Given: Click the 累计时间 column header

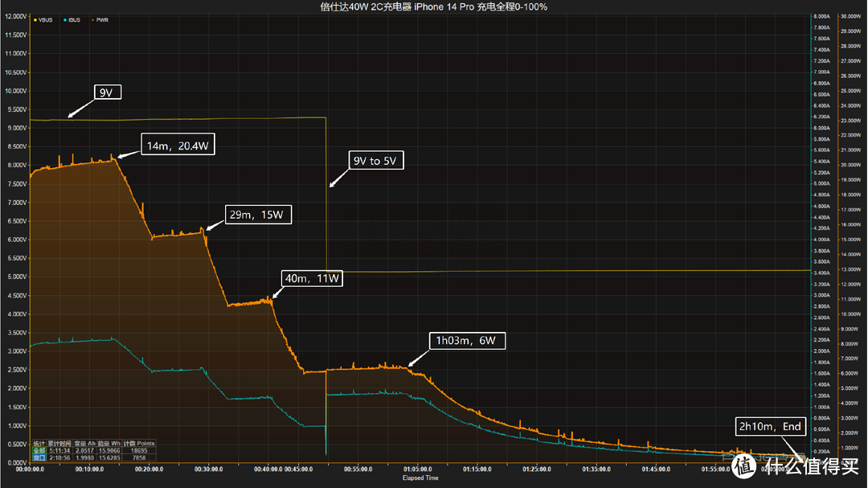Looking at the screenshot, I should pyautogui.click(x=59, y=444).
